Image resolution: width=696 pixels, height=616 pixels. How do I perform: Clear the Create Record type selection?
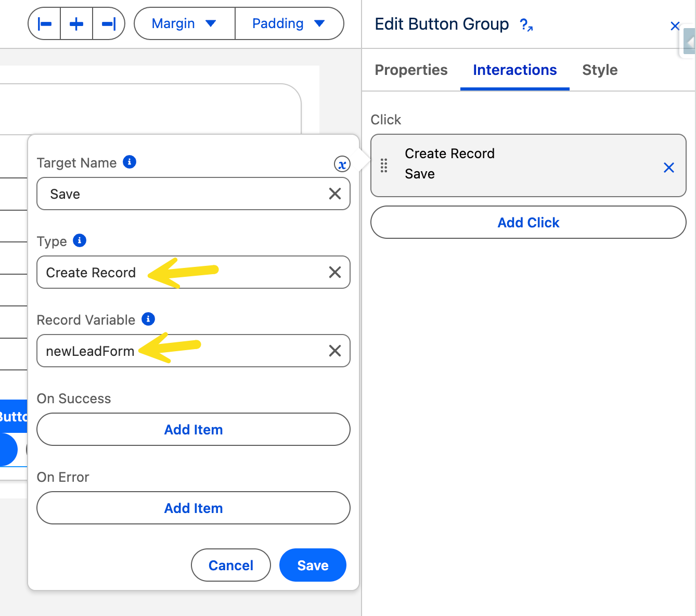335,272
